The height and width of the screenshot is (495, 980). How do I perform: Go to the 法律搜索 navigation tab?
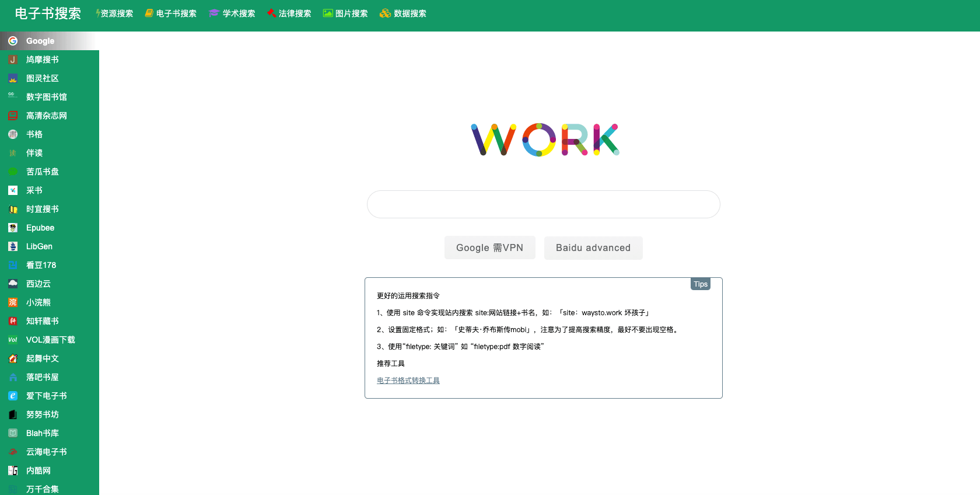(x=289, y=13)
